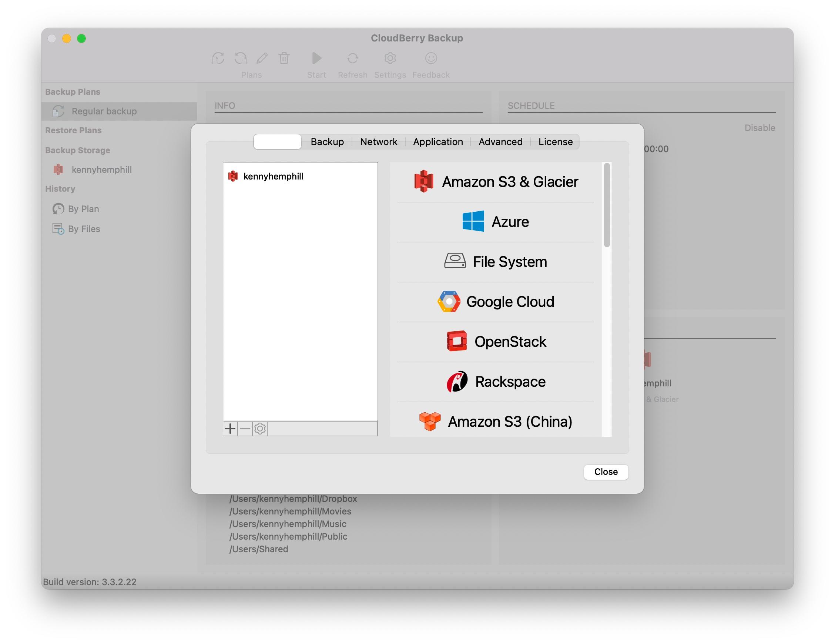Click the Refresh toolbar icon
Screen dimensions: 835x644
click(352, 58)
